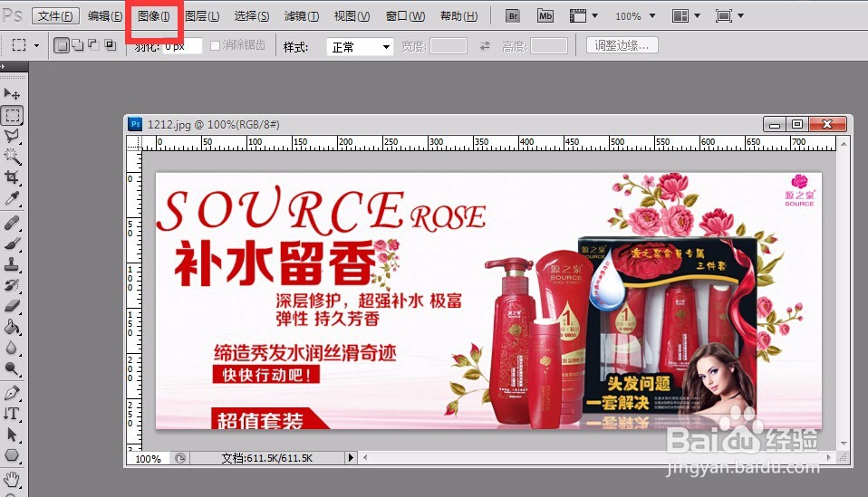Select the Hand tool
868x497 pixels.
click(12, 480)
